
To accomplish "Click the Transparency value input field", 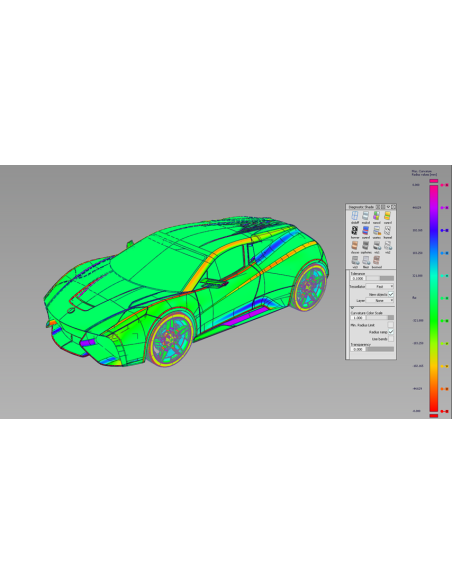I will pos(358,349).
